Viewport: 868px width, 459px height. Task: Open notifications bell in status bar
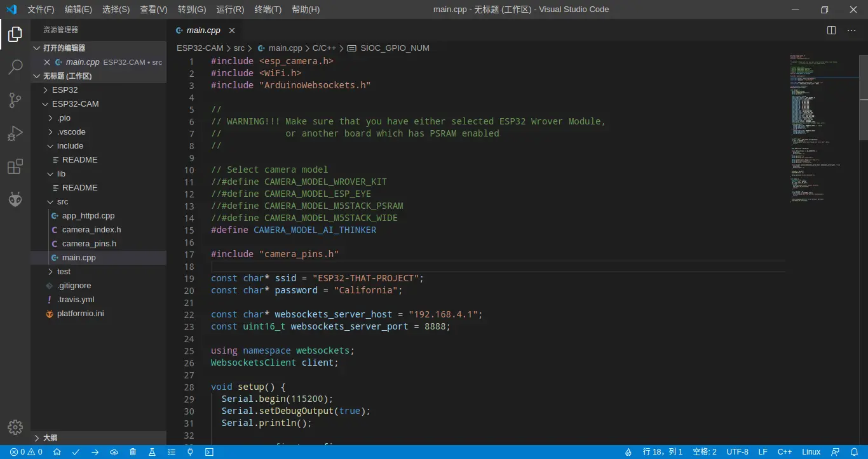pos(854,452)
